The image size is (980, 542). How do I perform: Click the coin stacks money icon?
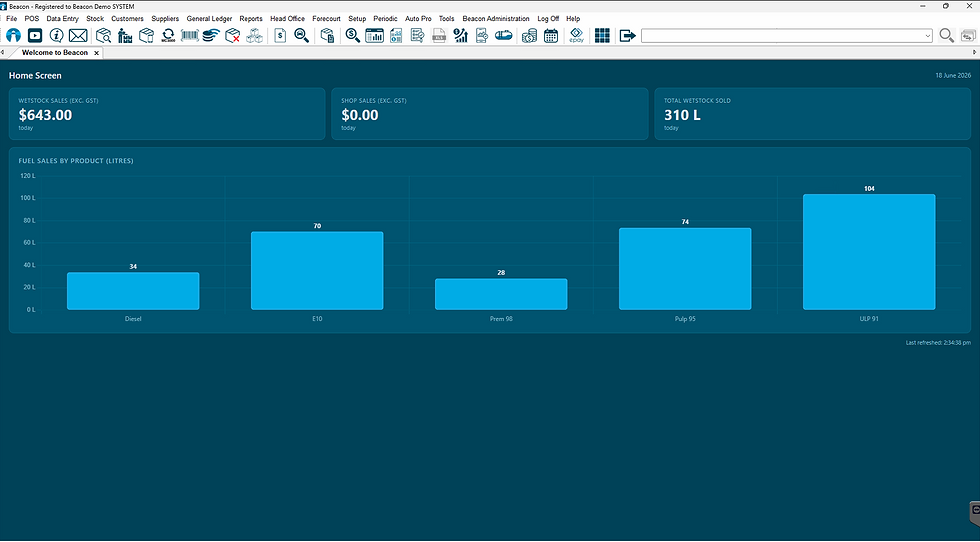click(529, 36)
